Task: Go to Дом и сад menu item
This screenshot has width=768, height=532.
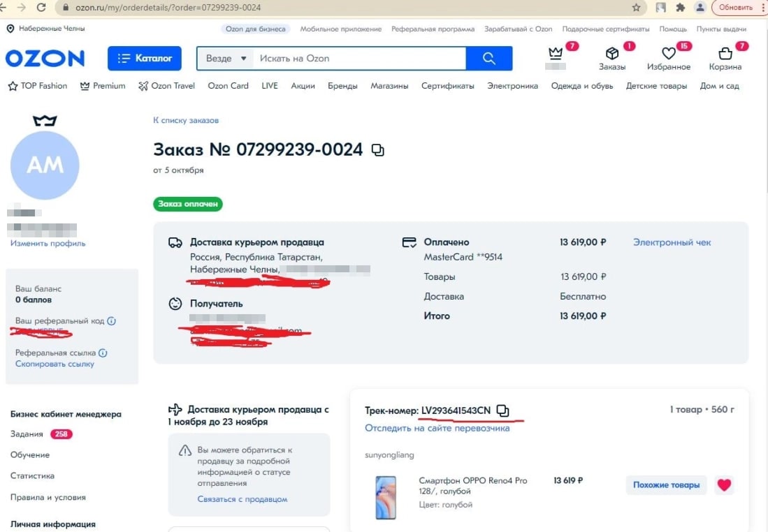Action: coord(719,86)
